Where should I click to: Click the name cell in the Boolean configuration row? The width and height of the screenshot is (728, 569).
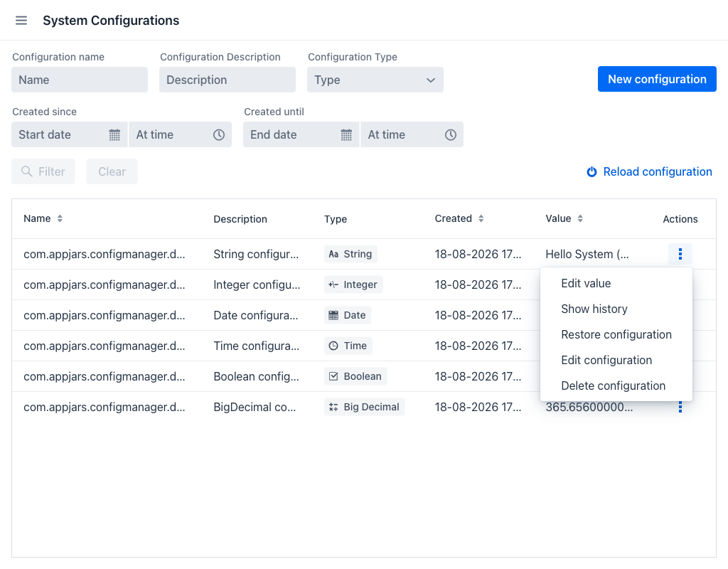pyautogui.click(x=105, y=377)
